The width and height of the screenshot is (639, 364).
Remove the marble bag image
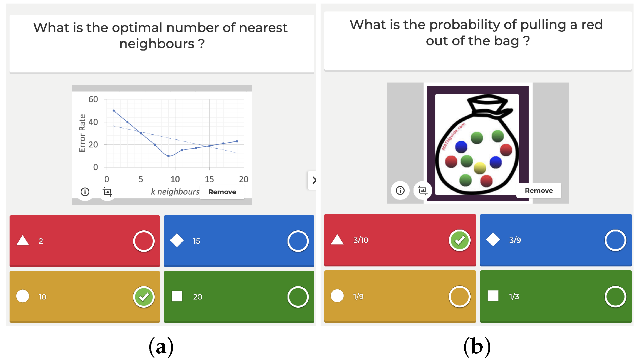point(538,190)
